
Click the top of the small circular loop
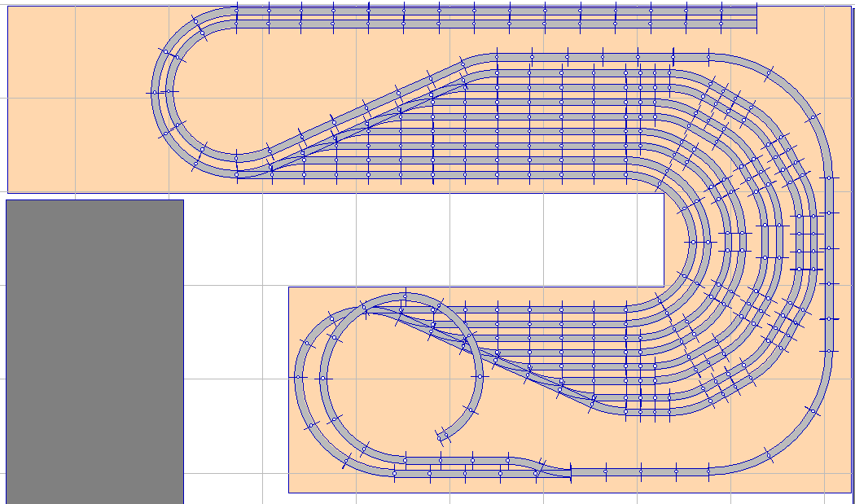405,296
